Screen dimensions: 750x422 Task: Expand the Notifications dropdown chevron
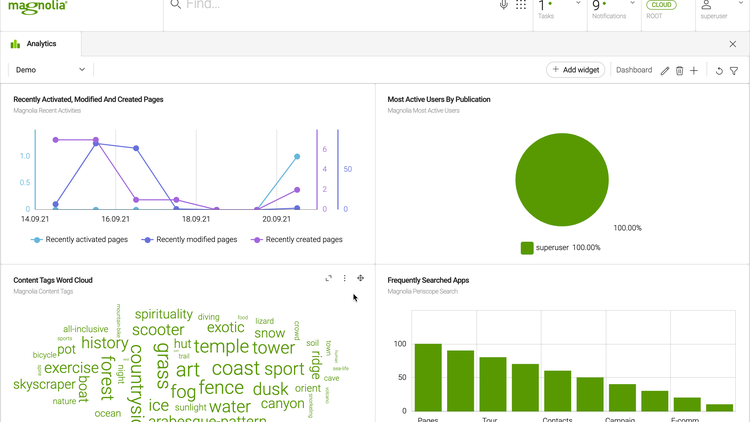point(632,3)
